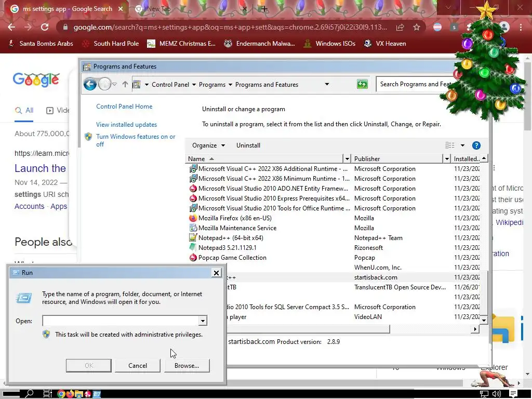
Task: Open Control Panel Home link
Action: (x=124, y=107)
